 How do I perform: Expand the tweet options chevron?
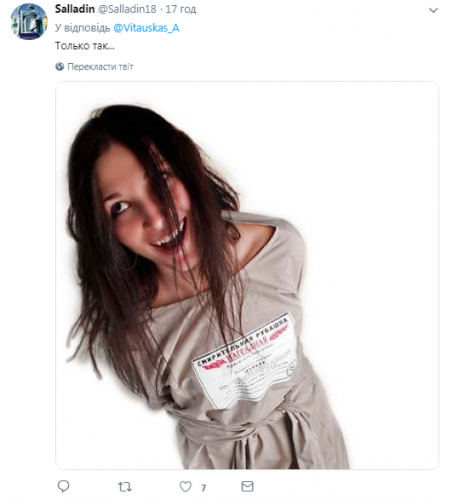(433, 10)
